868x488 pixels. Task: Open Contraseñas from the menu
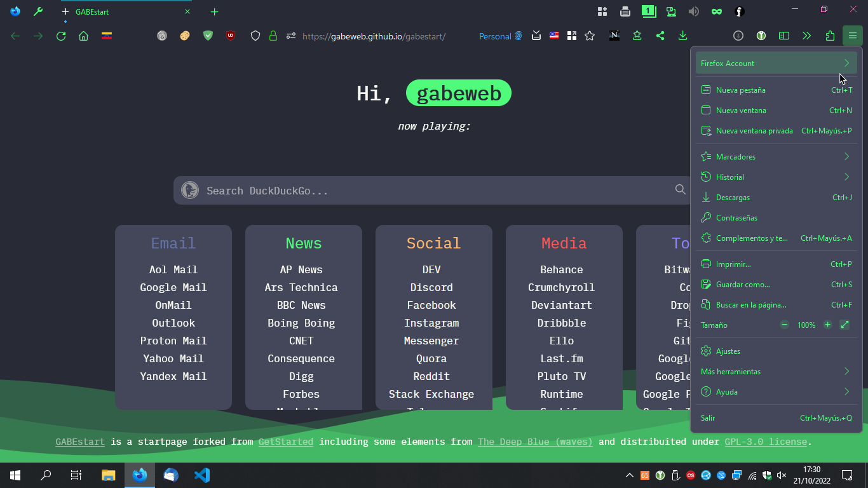coord(776,217)
